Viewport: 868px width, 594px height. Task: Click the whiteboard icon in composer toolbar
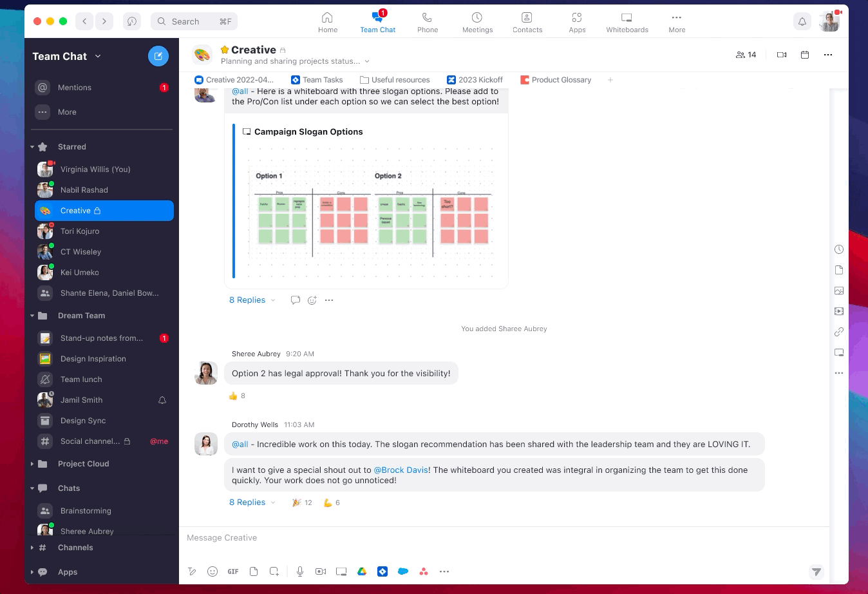pos(341,571)
